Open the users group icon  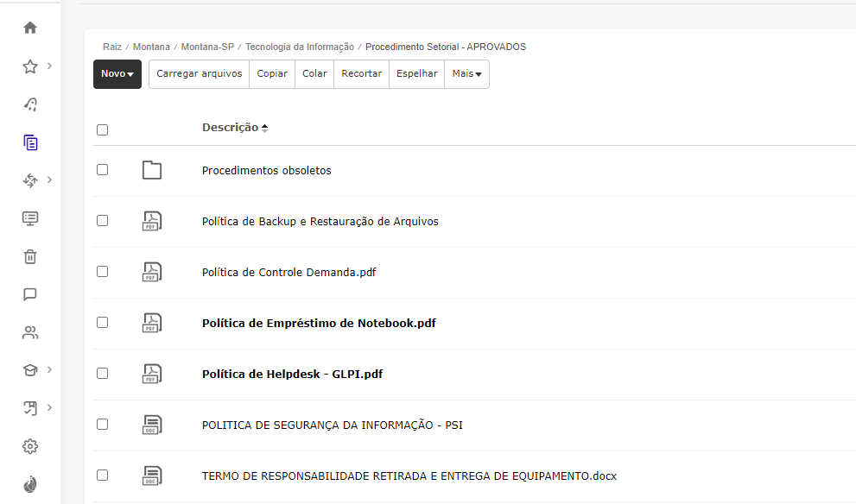(30, 332)
